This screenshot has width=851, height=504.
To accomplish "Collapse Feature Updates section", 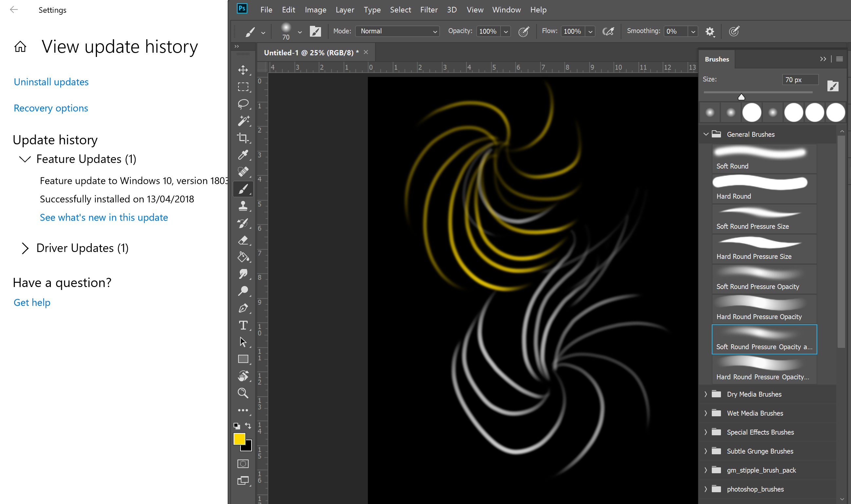I will (25, 159).
